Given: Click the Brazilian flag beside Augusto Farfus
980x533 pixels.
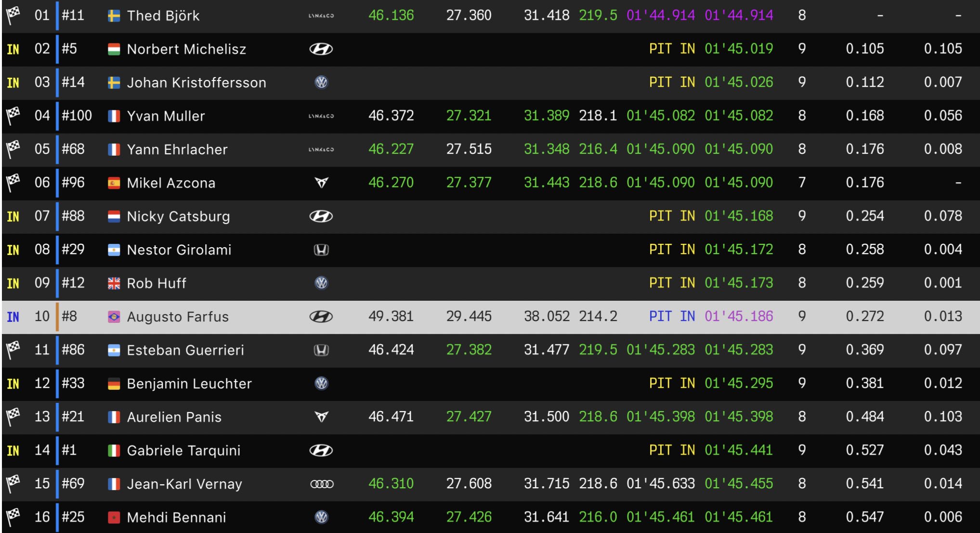Looking at the screenshot, I should coord(114,317).
